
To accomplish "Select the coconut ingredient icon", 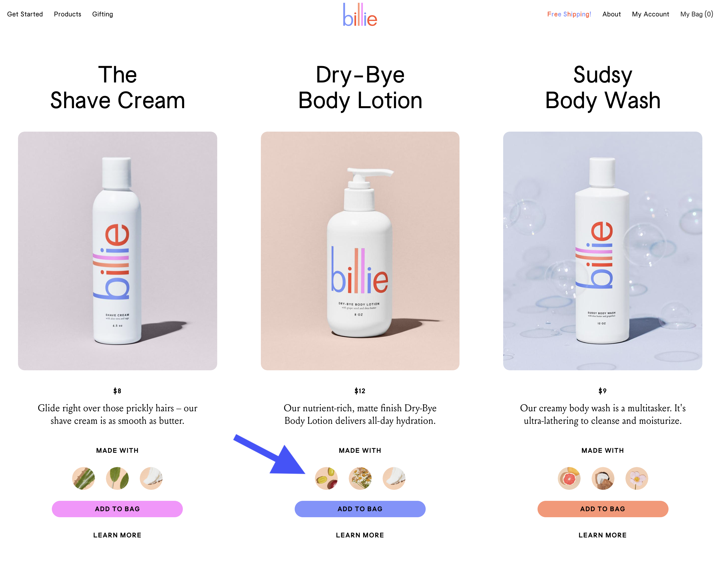I will pyautogui.click(x=603, y=478).
